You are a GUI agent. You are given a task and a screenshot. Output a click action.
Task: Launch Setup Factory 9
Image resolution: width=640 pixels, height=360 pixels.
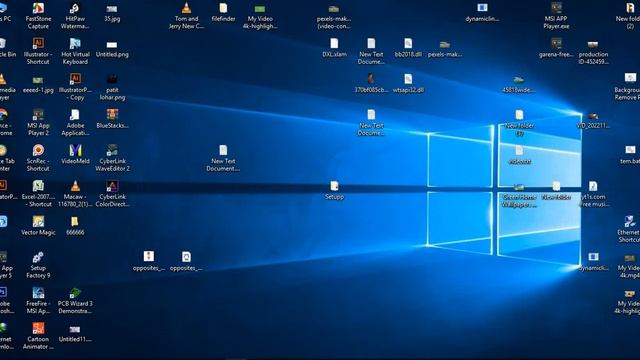38,265
